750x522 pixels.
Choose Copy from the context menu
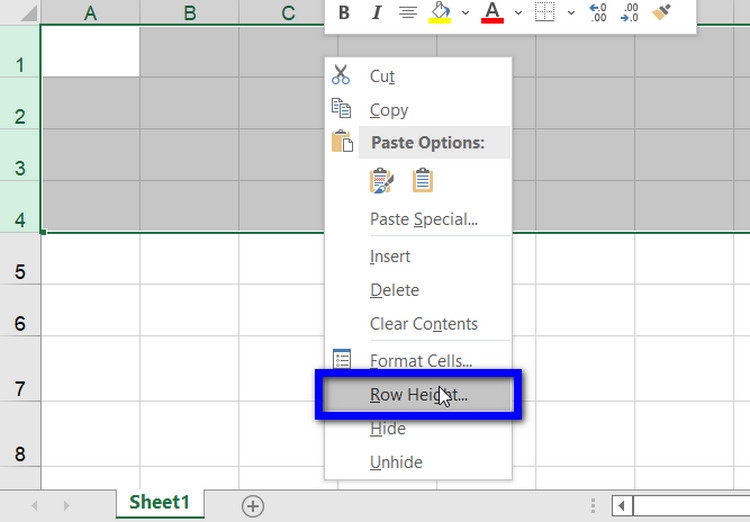pos(418,110)
